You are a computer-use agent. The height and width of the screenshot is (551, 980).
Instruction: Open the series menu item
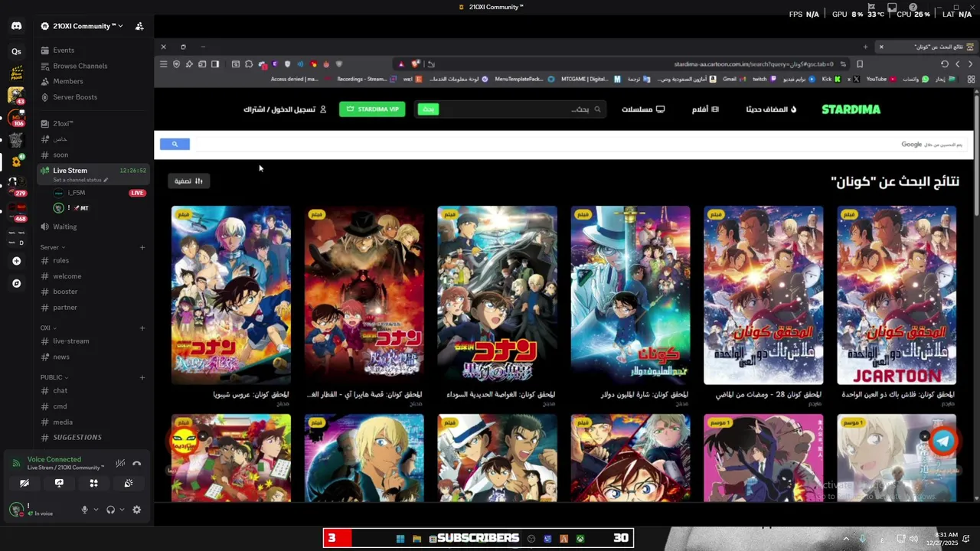click(x=643, y=109)
